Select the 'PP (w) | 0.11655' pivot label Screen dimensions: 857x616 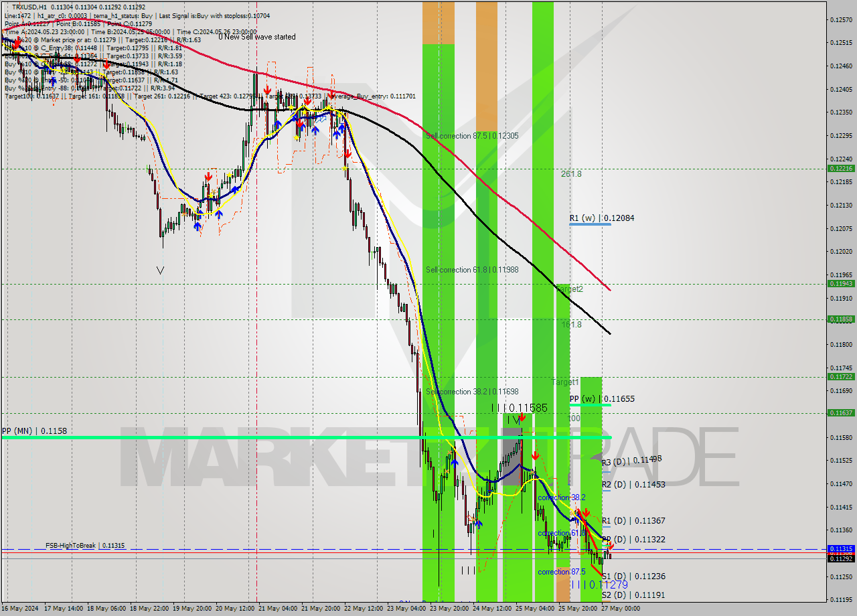click(602, 399)
